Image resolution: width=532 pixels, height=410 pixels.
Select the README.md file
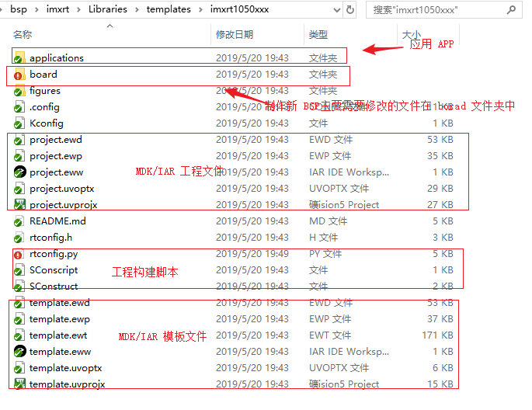tap(57, 221)
